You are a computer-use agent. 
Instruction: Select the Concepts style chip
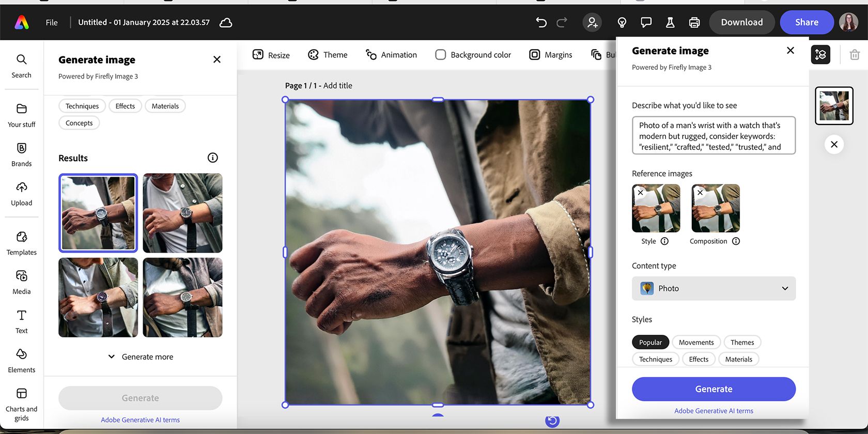pos(79,123)
